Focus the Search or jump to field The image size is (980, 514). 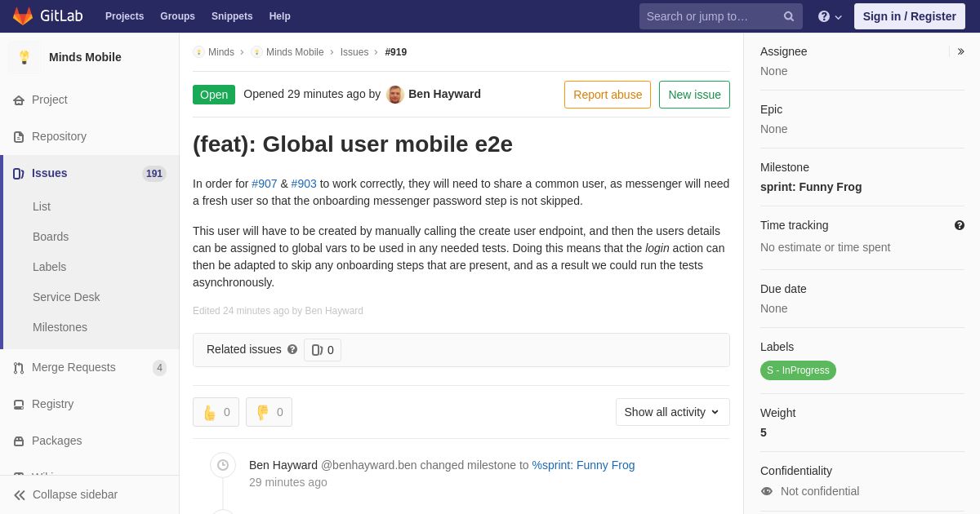pos(710,16)
